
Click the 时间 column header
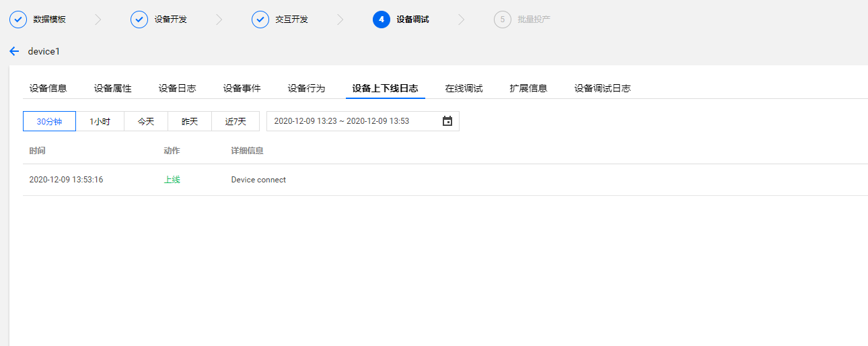click(x=38, y=151)
